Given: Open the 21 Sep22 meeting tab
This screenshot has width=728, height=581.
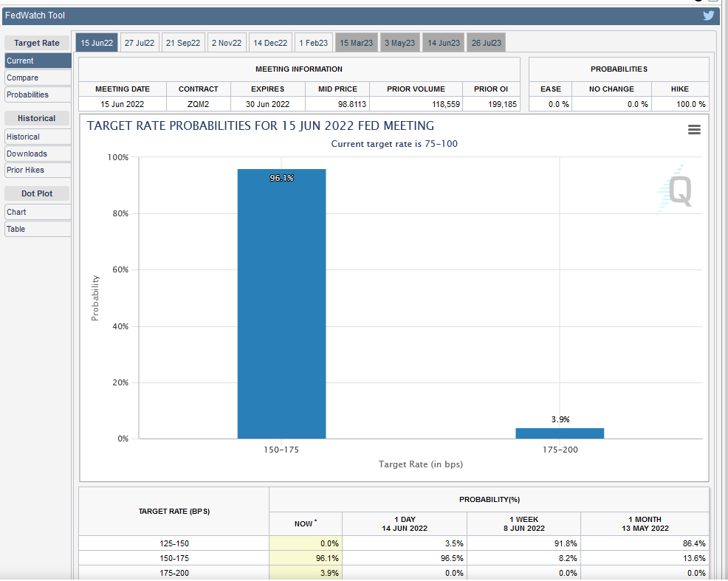Looking at the screenshot, I should click(183, 43).
